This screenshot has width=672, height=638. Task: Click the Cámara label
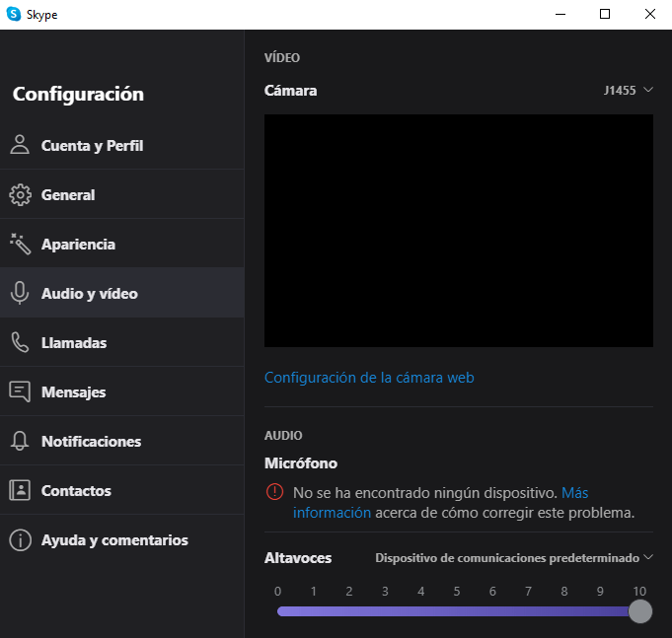pyautogui.click(x=290, y=91)
